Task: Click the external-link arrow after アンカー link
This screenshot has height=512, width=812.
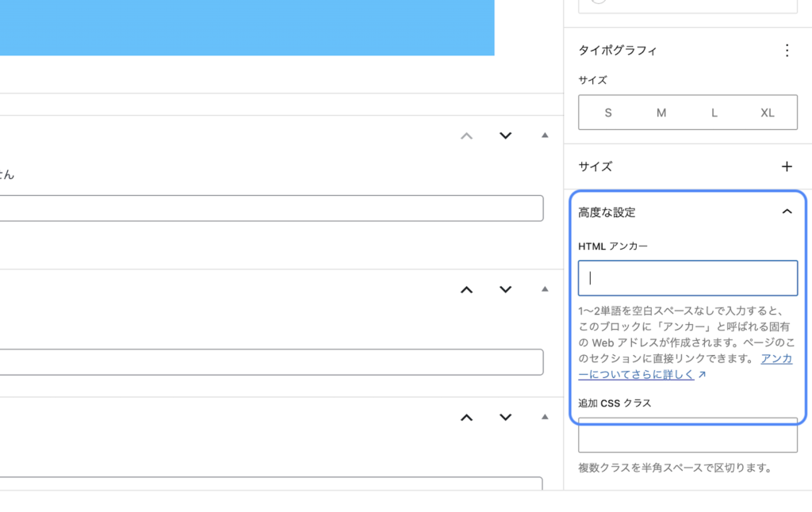Action: (703, 375)
